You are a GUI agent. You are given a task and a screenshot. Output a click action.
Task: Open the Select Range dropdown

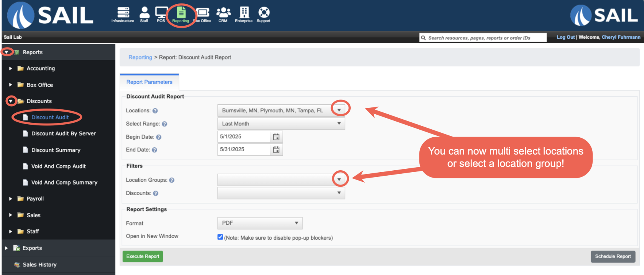[x=281, y=124]
